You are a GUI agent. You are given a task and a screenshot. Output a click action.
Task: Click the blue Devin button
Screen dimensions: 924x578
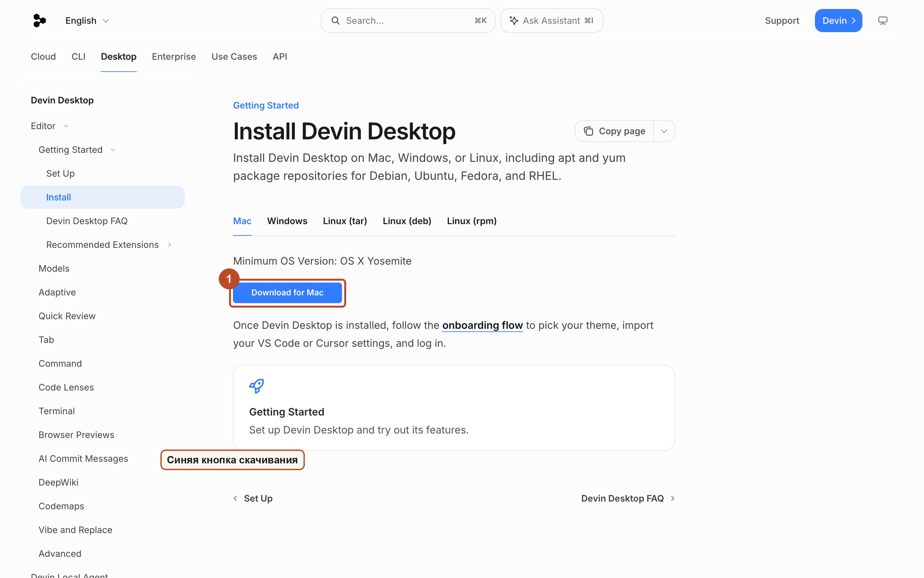click(x=838, y=21)
